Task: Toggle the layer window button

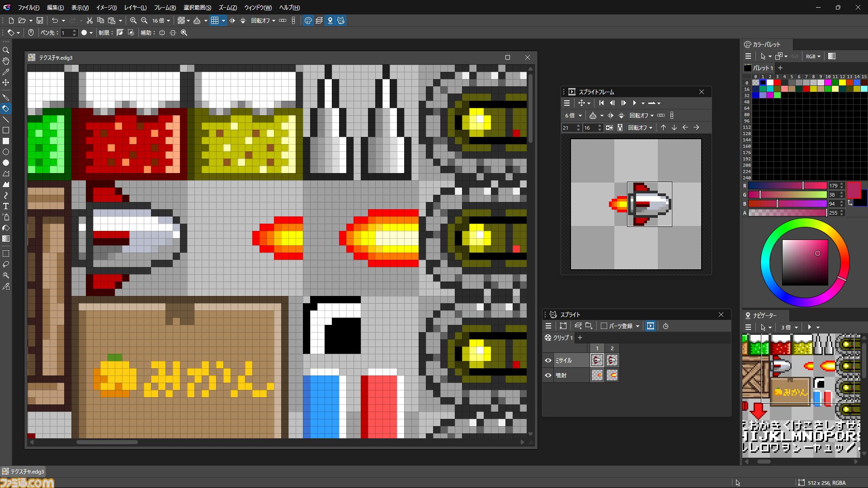Action: pos(319,20)
